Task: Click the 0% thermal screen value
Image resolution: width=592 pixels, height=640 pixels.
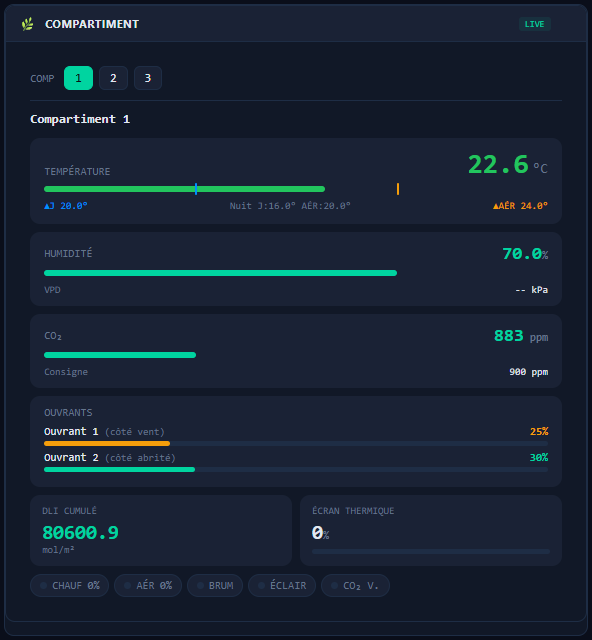Action: 320,533
